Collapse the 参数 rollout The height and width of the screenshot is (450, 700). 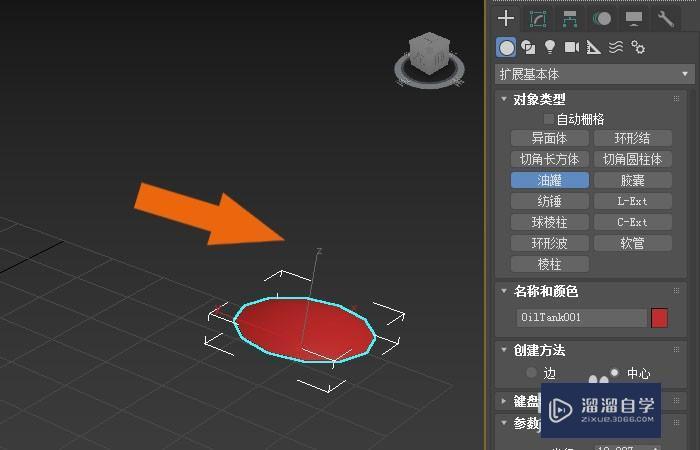tap(504, 422)
